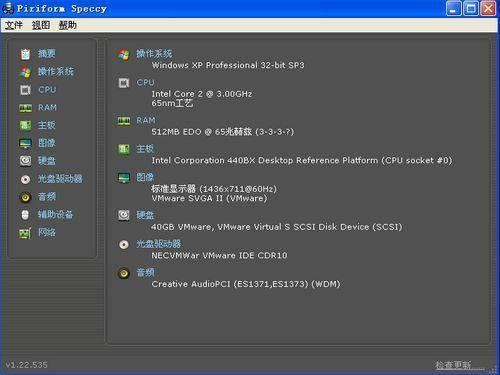The image size is (500, 375).
Task: Select 光盘驱动器 label in the sidebar
Action: coord(60,179)
